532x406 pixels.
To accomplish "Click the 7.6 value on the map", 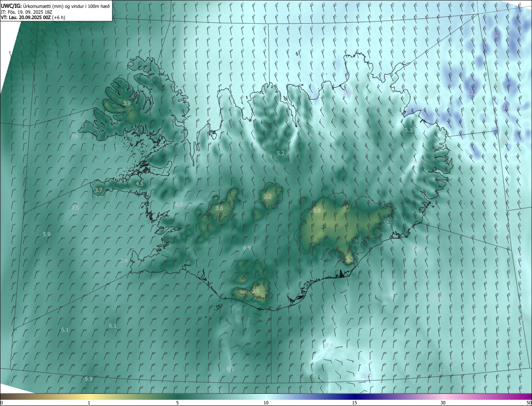I will click(x=74, y=136).
